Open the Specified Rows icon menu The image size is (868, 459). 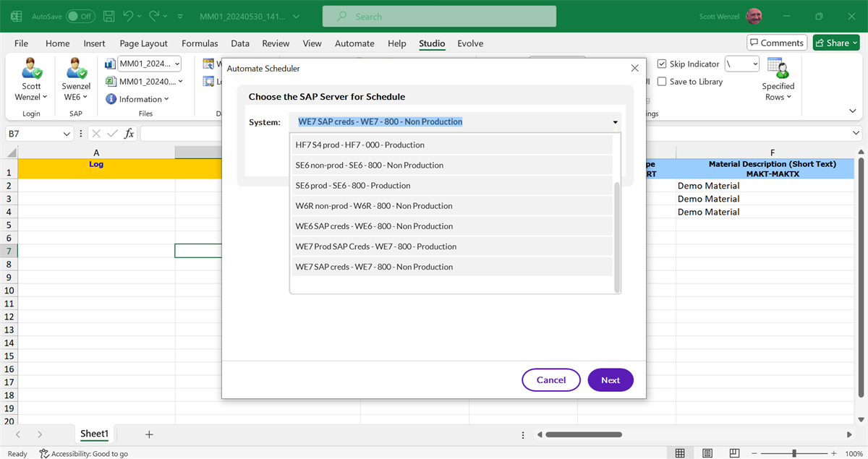(x=778, y=70)
